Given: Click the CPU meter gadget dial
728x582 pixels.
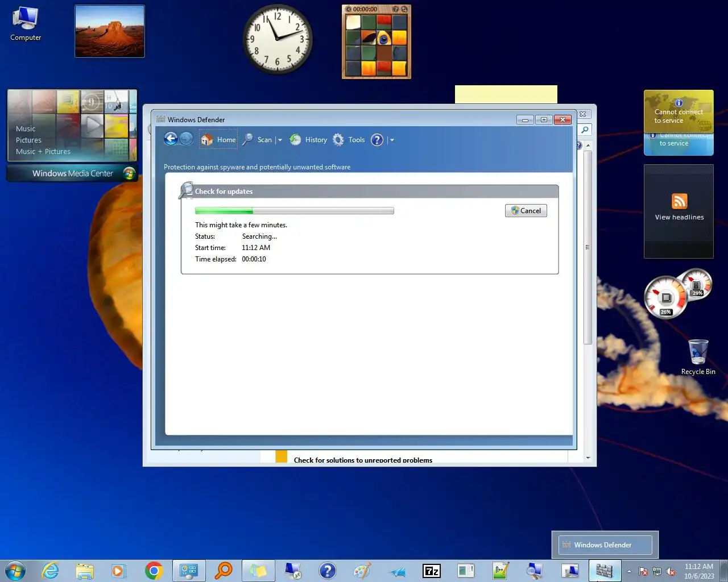Looking at the screenshot, I should [x=665, y=297].
